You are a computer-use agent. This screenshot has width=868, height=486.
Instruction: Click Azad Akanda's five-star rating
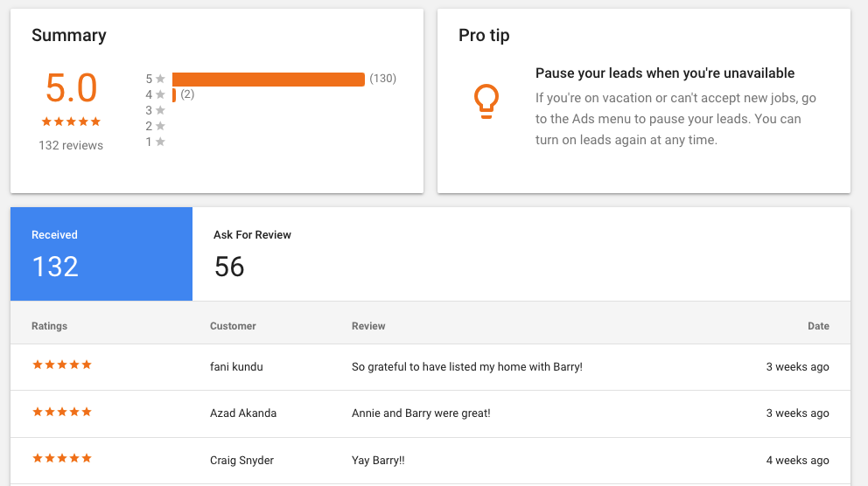coord(62,412)
